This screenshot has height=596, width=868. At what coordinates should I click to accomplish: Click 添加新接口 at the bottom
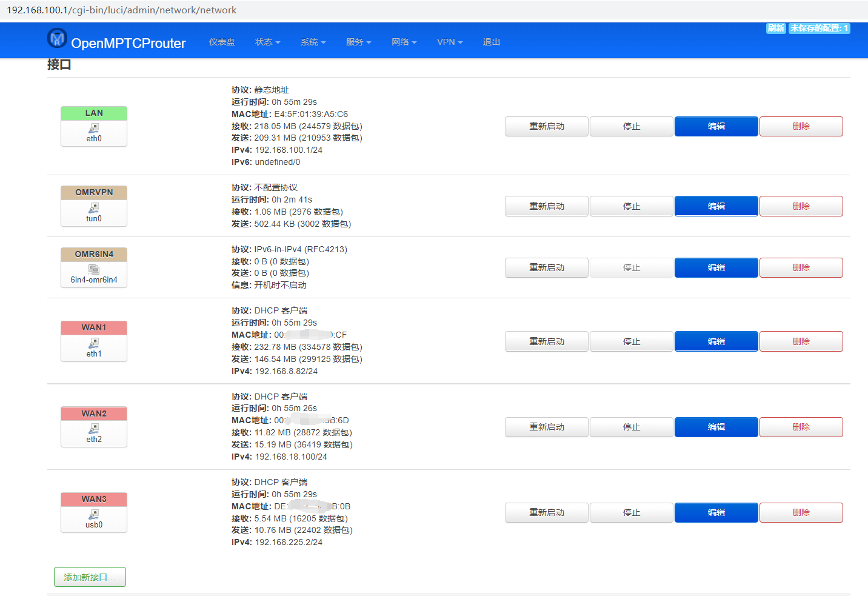pos(90,577)
